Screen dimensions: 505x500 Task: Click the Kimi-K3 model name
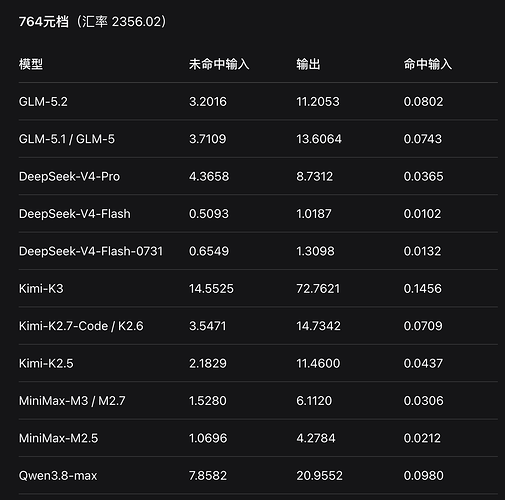tap(41, 288)
